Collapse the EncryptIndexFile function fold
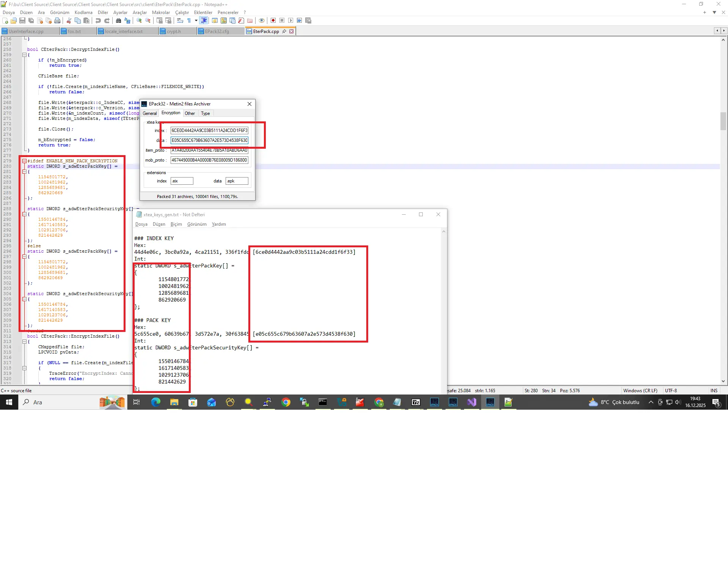The image size is (728, 569). click(25, 341)
